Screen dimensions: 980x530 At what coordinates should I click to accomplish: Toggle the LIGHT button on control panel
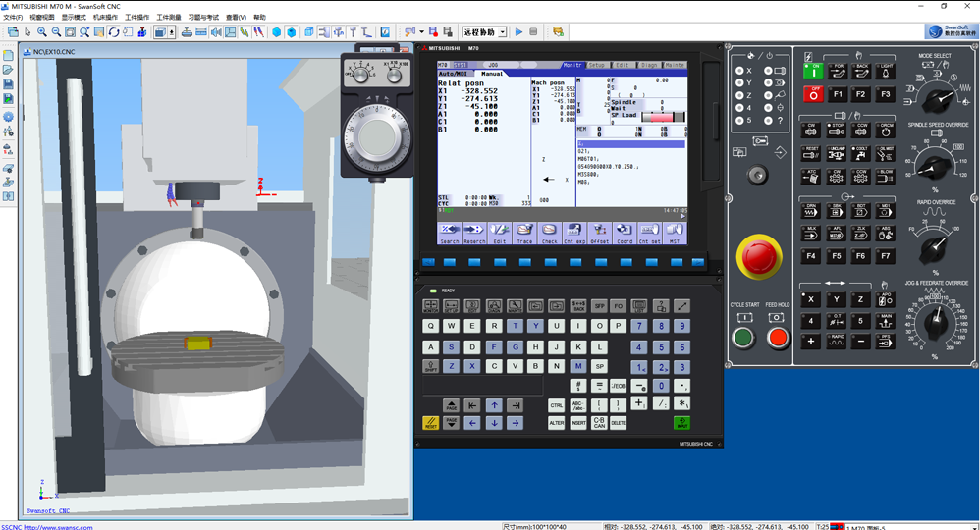click(x=886, y=71)
